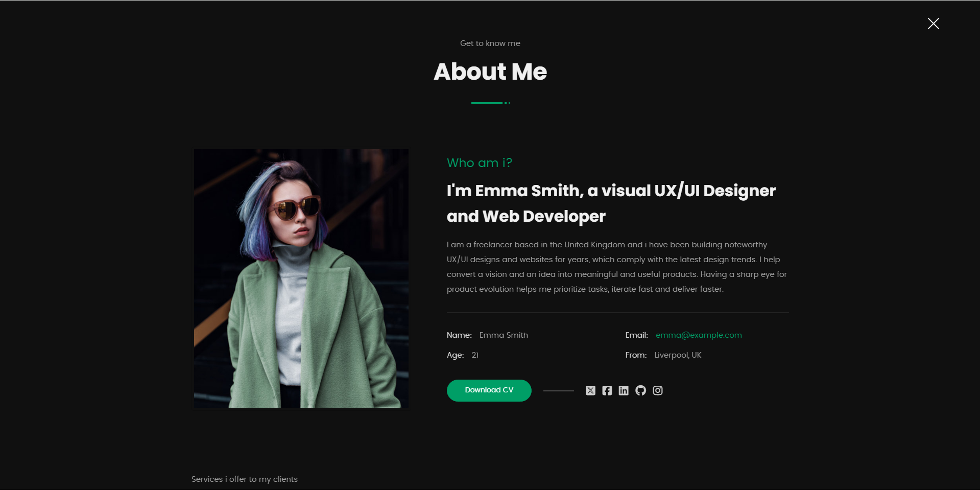Screen dimensions: 980x490
Task: Click the X close icon at top right
Action: click(x=933, y=24)
